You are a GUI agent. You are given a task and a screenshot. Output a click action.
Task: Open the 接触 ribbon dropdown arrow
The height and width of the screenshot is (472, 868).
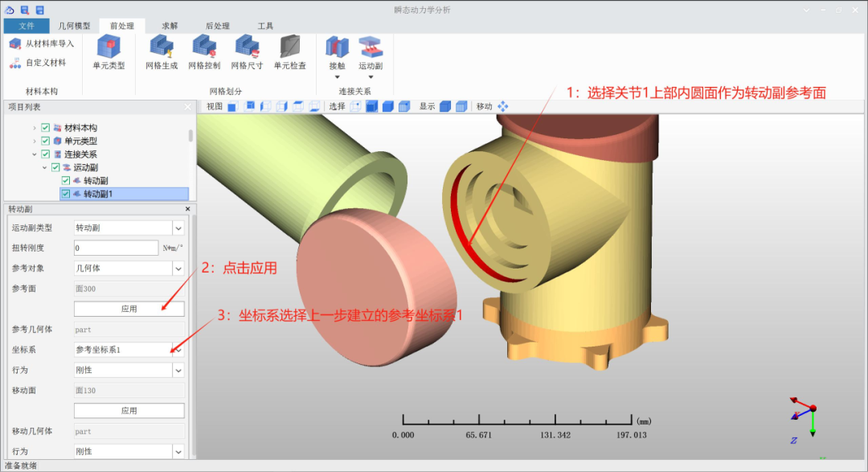pos(337,77)
